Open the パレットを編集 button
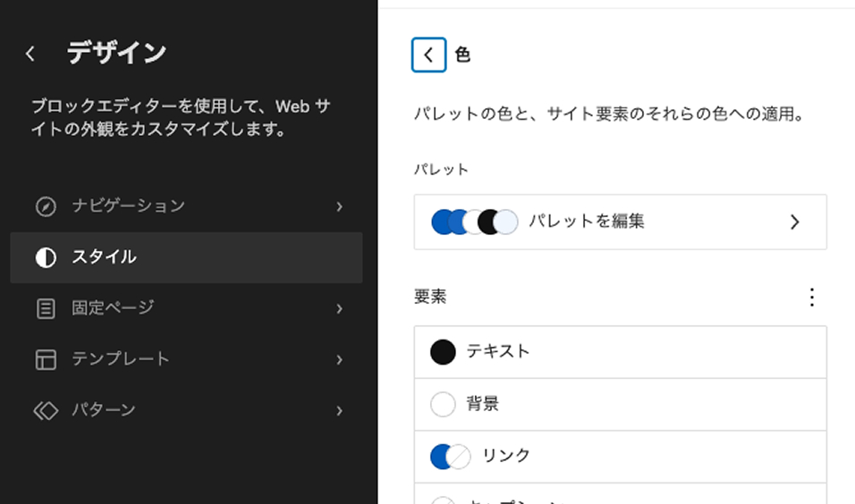This screenshot has width=855, height=504. (621, 222)
